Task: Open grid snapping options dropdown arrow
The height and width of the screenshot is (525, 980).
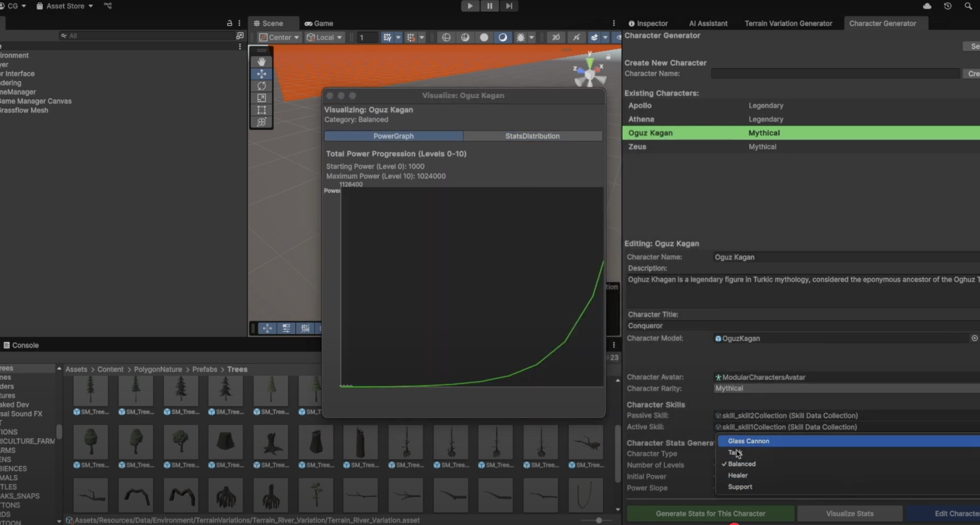Action: pyautogui.click(x=422, y=37)
